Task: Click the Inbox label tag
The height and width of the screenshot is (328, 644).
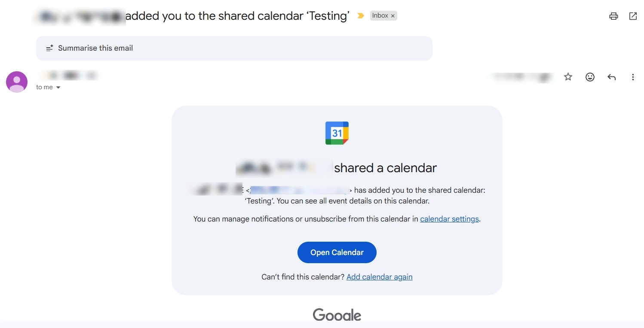Action: [x=380, y=16]
